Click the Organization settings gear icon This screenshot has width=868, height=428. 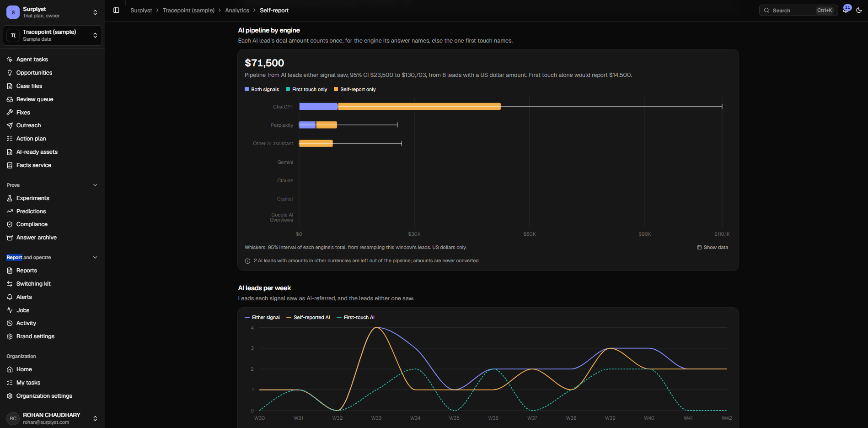(10, 396)
